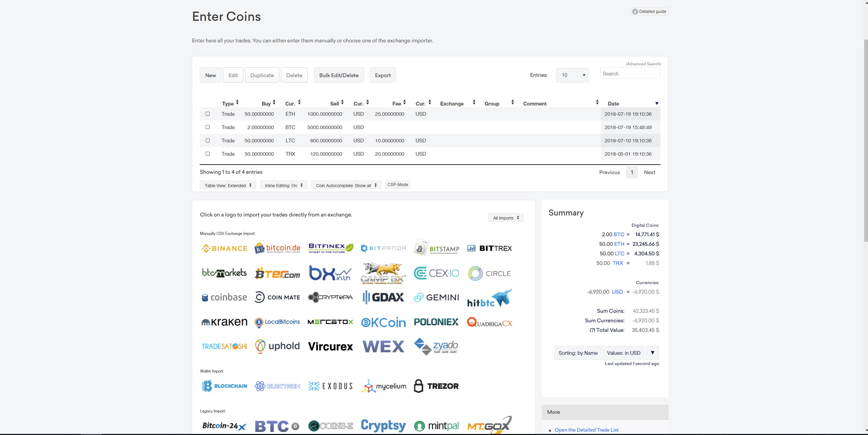The height and width of the screenshot is (435, 868).
Task: Open the Kraken import logo
Action: (x=224, y=322)
